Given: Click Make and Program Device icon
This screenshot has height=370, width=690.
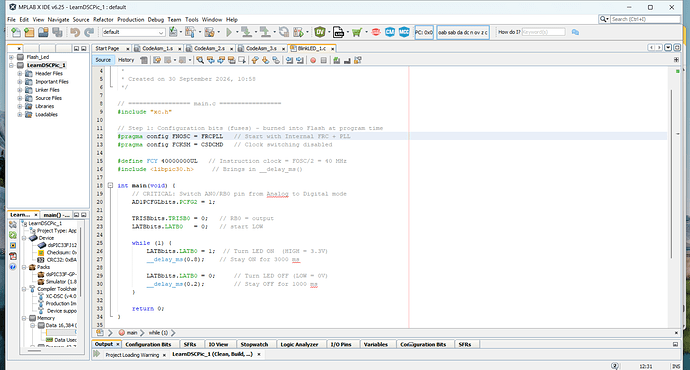Looking at the screenshot, I should [246, 32].
